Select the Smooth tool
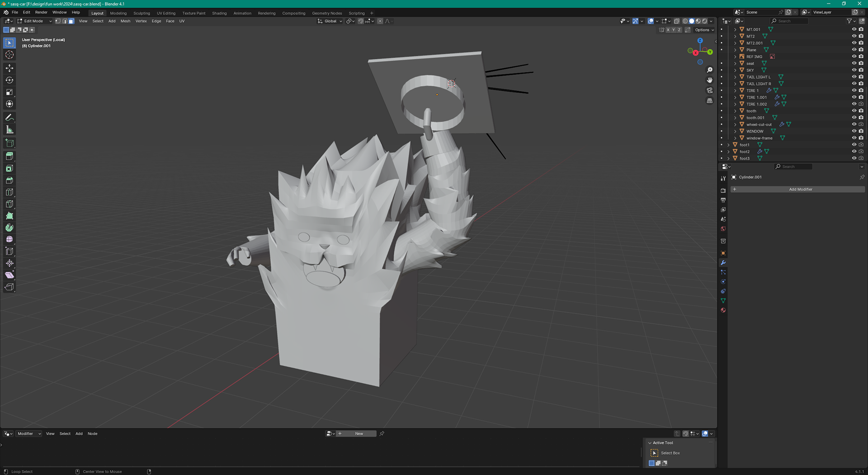The image size is (868, 475). [x=9, y=239]
